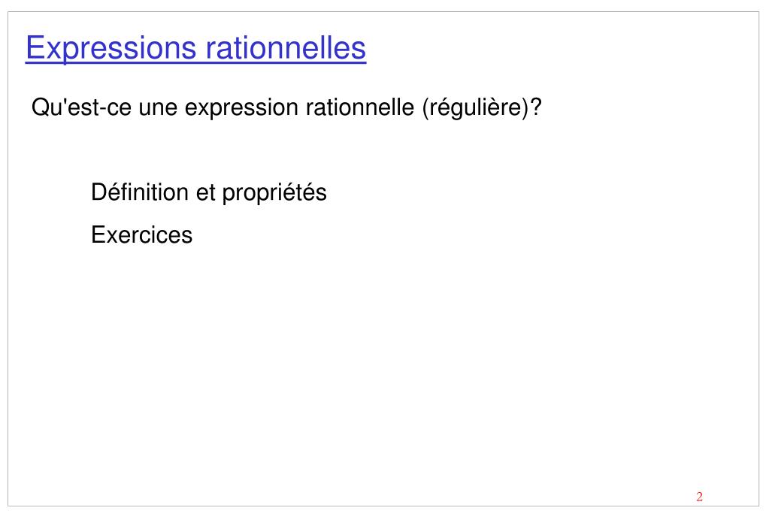Click the word rationnelle in the question
The width and height of the screenshot is (769, 532).
coord(360,107)
